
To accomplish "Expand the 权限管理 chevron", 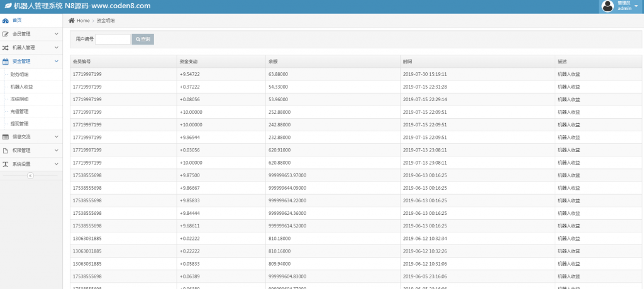I will click(56, 150).
